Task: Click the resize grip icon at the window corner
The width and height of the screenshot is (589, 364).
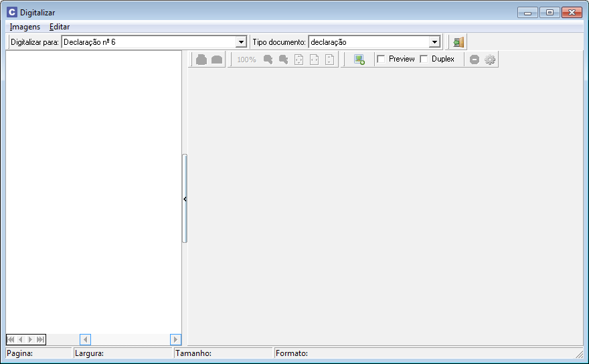Action: coord(579,353)
